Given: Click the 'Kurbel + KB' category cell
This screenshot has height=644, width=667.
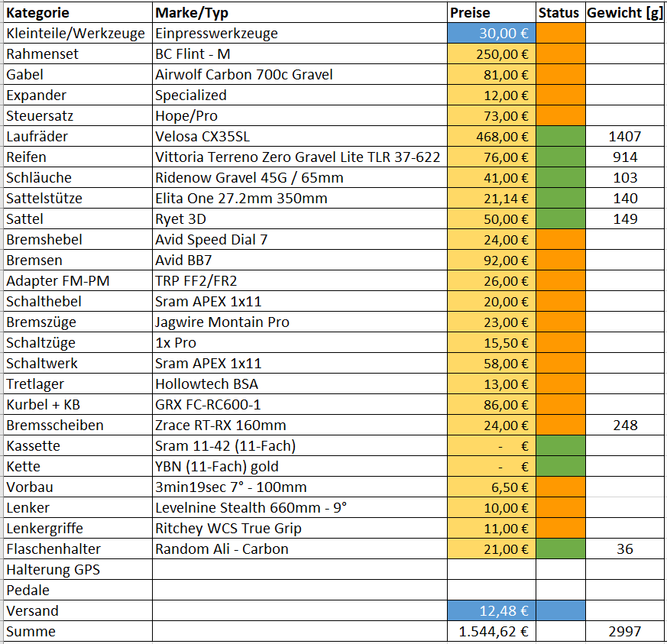Looking at the screenshot, I should click(78, 405).
